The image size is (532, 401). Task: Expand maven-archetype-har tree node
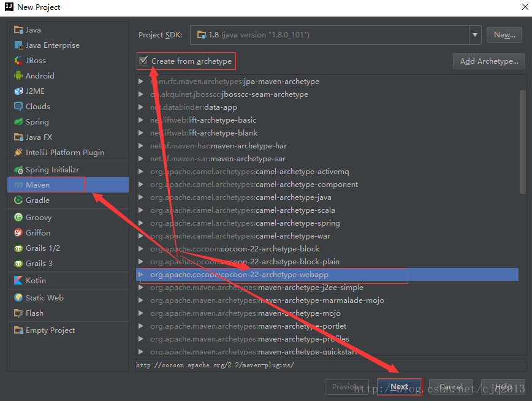[x=141, y=146]
